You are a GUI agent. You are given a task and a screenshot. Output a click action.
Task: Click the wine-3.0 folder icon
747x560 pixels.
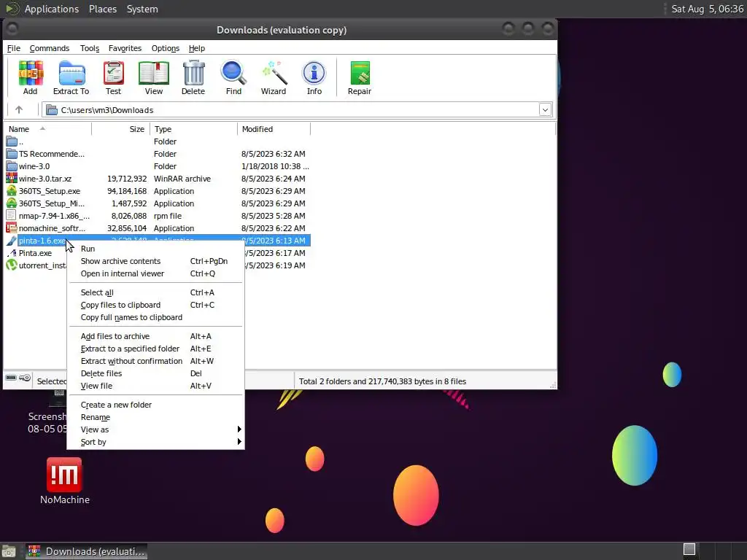coord(12,166)
